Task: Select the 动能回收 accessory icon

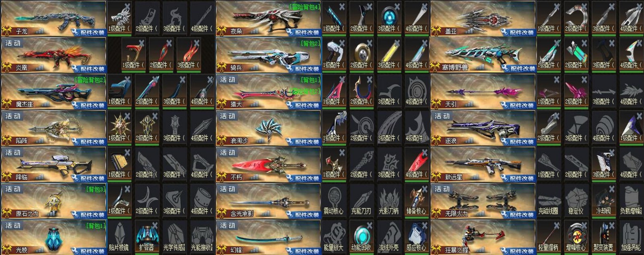Action: pyautogui.click(x=361, y=237)
